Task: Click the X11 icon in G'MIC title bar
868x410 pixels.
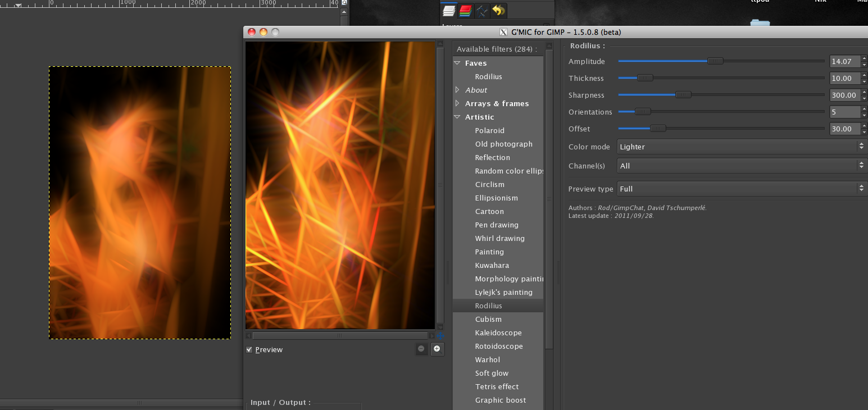Action: 503,32
